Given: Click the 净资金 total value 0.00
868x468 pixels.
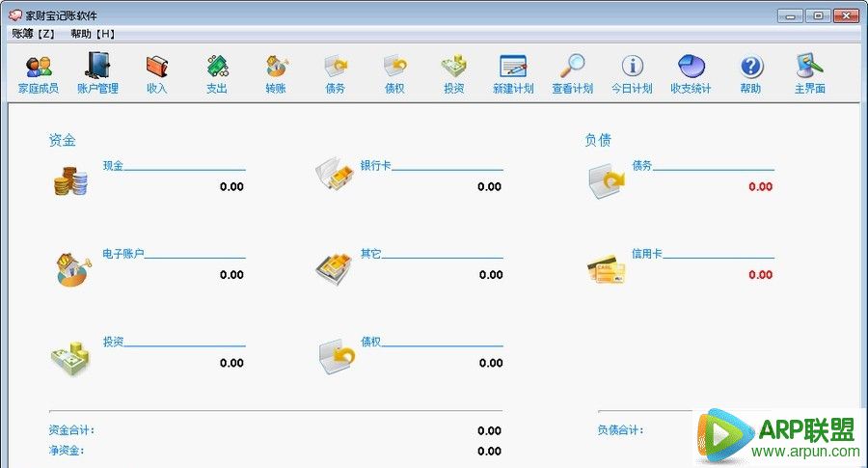Looking at the screenshot, I should point(489,451).
